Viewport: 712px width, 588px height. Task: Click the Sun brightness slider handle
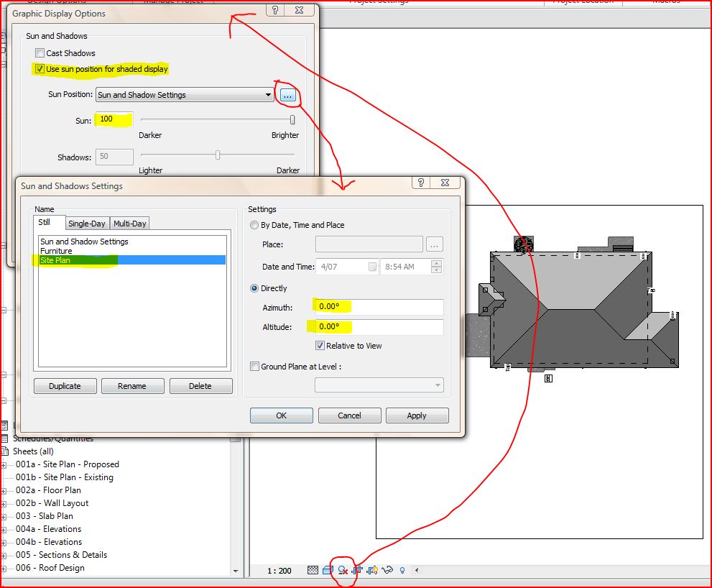(292, 119)
